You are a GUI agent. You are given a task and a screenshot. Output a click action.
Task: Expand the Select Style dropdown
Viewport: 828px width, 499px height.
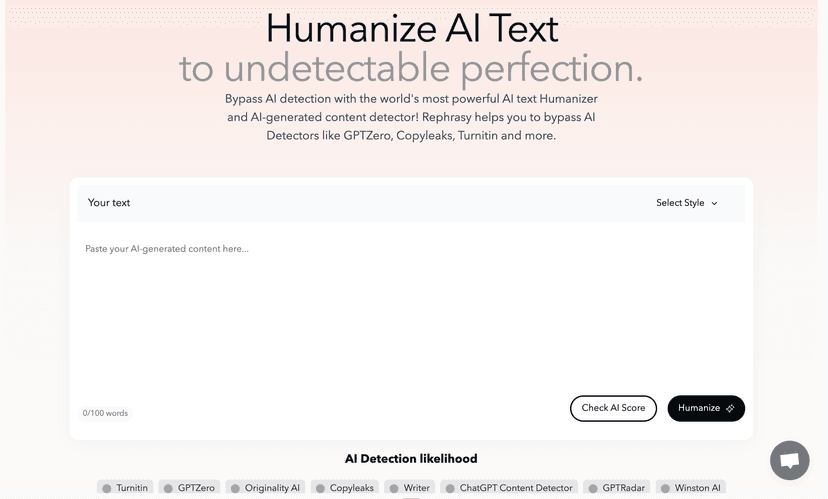686,203
